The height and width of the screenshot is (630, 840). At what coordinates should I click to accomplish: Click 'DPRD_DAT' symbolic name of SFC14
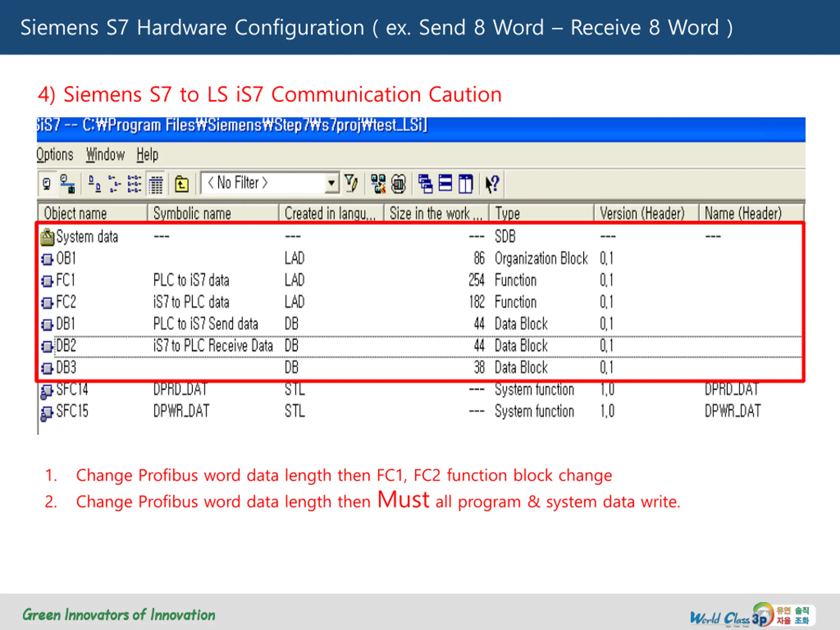click(180, 389)
